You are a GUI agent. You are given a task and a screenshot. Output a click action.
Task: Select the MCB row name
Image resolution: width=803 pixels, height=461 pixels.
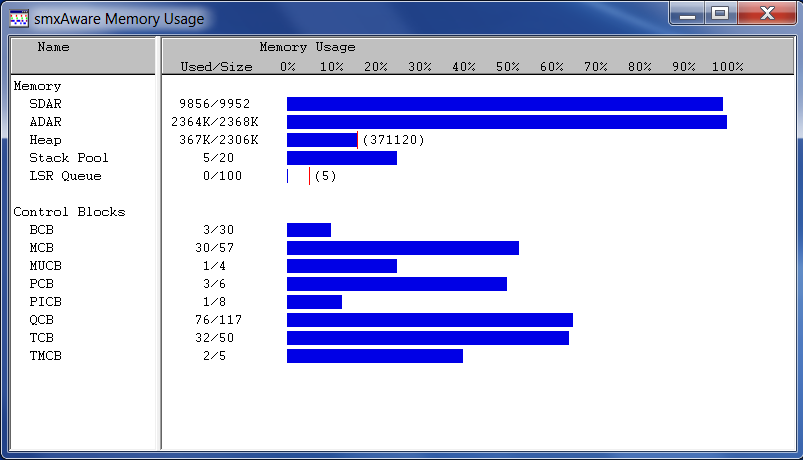coord(41,248)
